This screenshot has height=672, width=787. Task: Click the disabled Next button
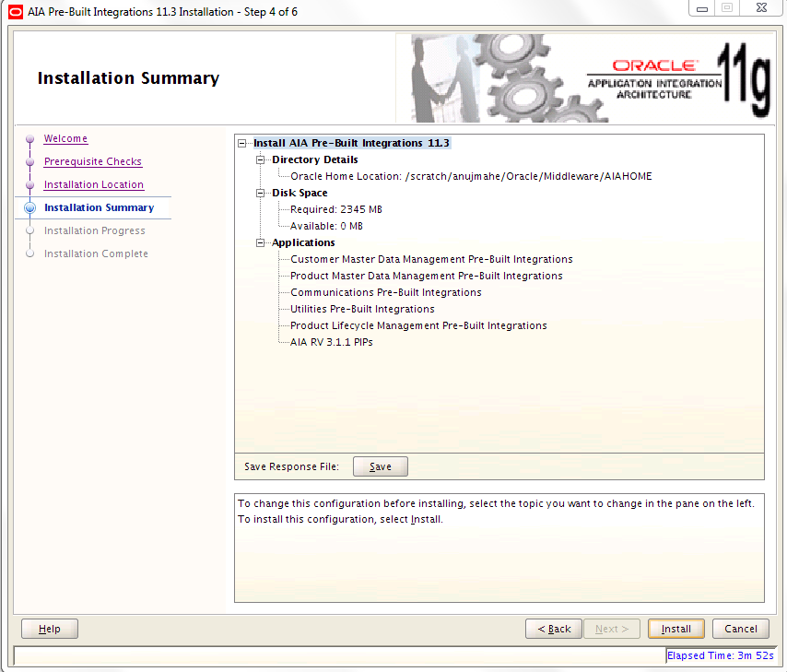[612, 629]
